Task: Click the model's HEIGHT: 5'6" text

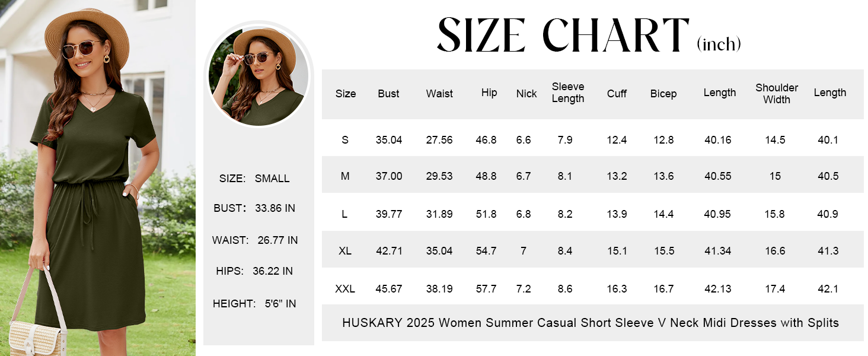Action: click(x=254, y=303)
